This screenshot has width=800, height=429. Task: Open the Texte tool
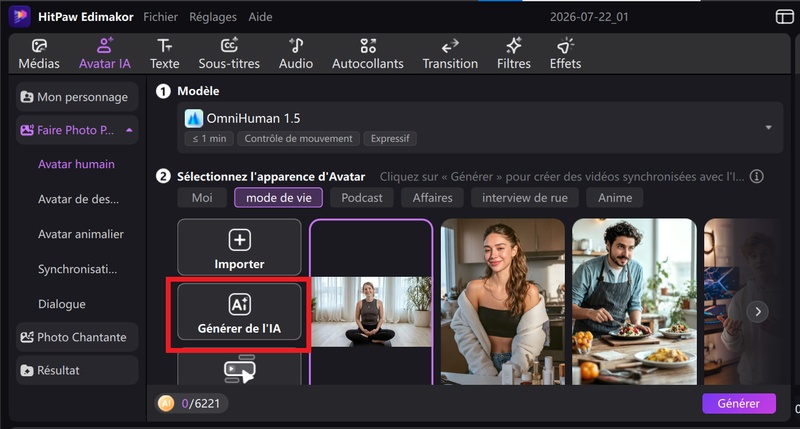(164, 54)
